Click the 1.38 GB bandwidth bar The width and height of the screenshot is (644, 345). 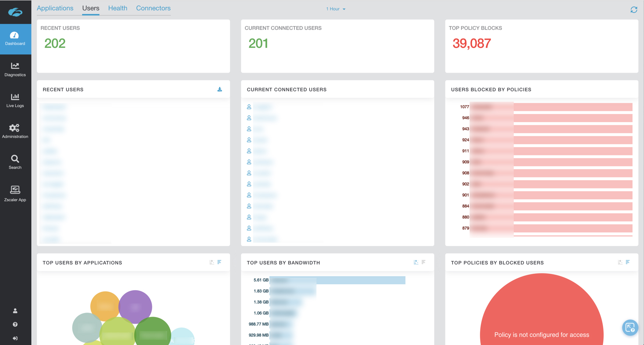click(286, 302)
